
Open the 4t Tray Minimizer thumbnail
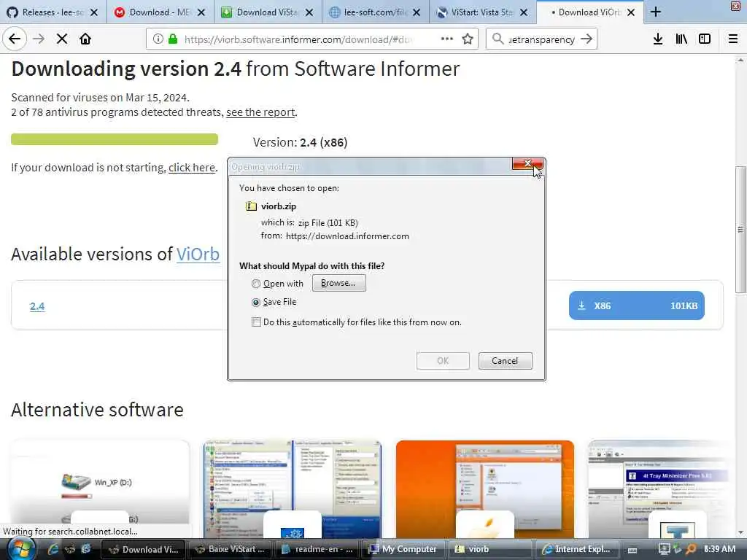[663, 489]
